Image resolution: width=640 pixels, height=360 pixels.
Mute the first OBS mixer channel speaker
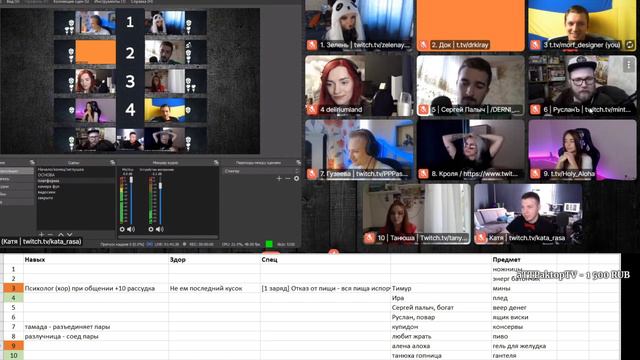point(131,229)
